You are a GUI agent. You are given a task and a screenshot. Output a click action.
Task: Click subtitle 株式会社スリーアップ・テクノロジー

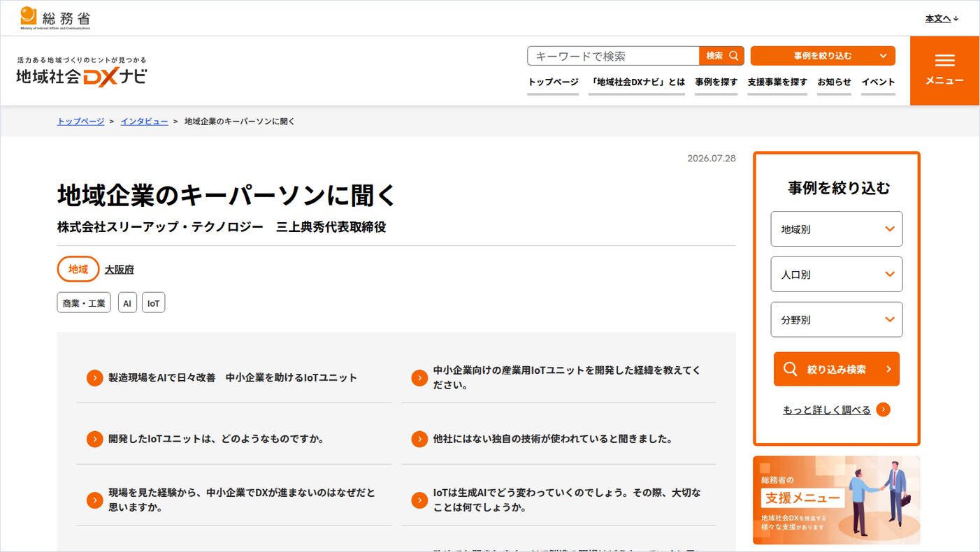[160, 227]
